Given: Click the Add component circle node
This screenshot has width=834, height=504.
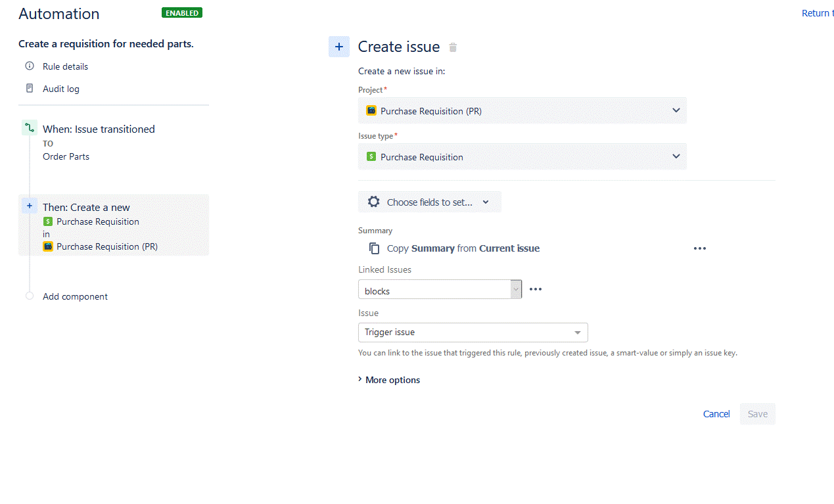Looking at the screenshot, I should 30,296.
